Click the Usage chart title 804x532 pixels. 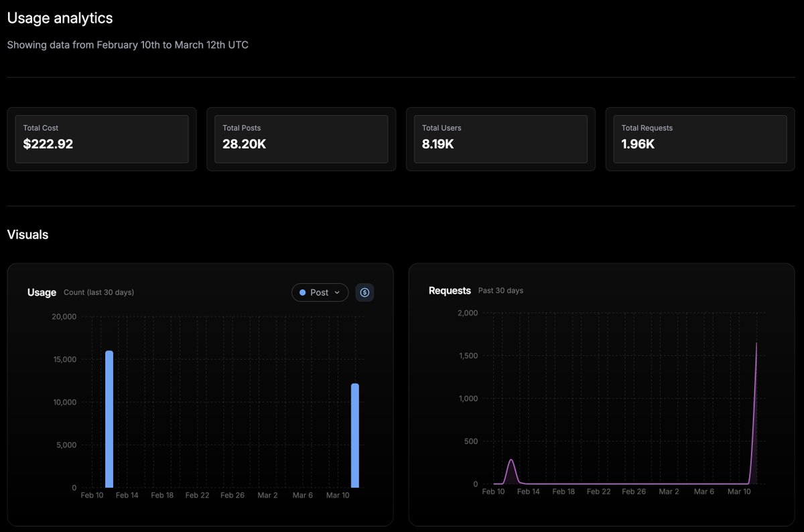(42, 292)
